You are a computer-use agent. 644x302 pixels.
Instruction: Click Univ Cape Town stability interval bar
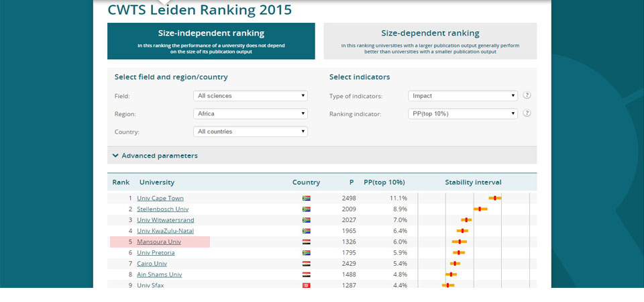coord(495,198)
